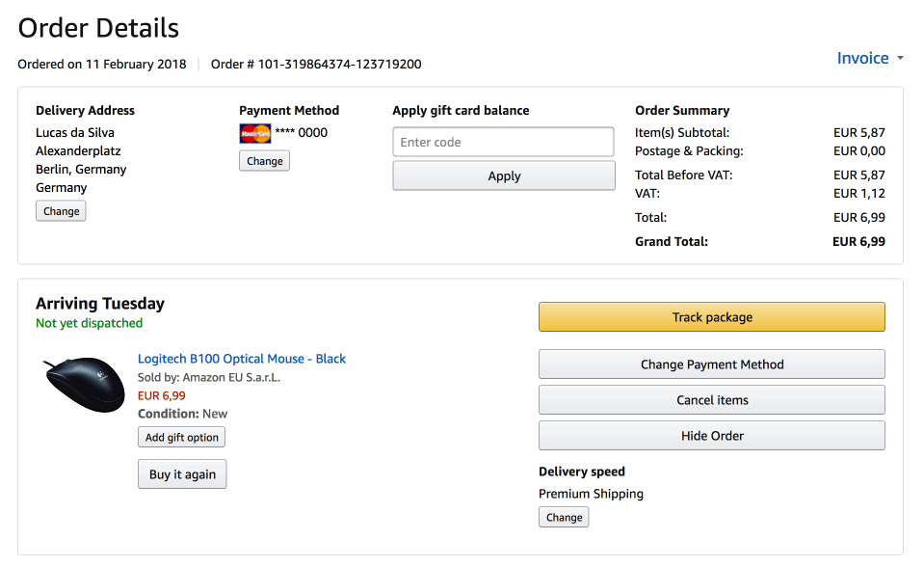Buy the Logitech mouse again
The width and height of the screenshot is (924, 567).
182,473
